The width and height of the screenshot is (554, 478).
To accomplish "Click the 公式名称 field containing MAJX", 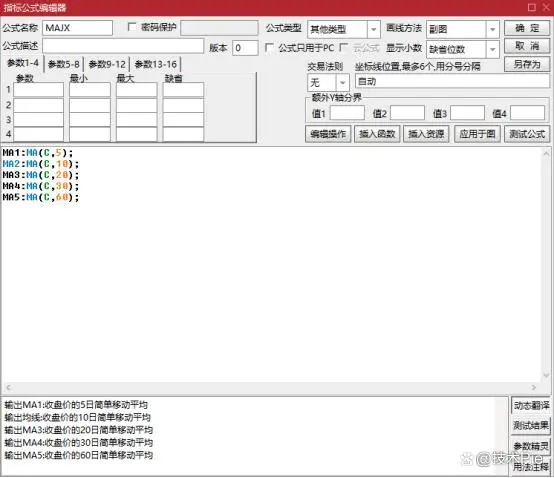I will [77, 28].
